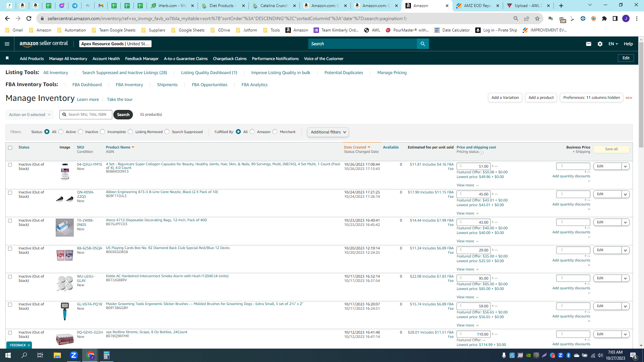Image resolution: width=644 pixels, height=362 pixels.
Task: Open Edit dropdown arrow for Rejuvicare Collagen row
Action: point(626,166)
